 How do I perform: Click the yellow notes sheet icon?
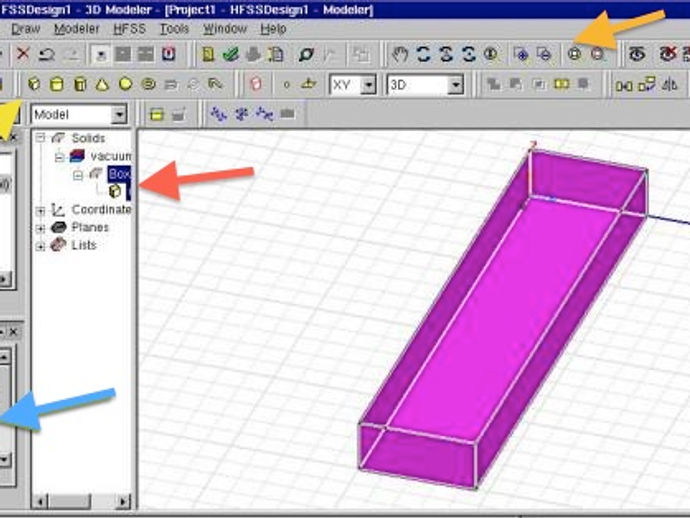208,55
